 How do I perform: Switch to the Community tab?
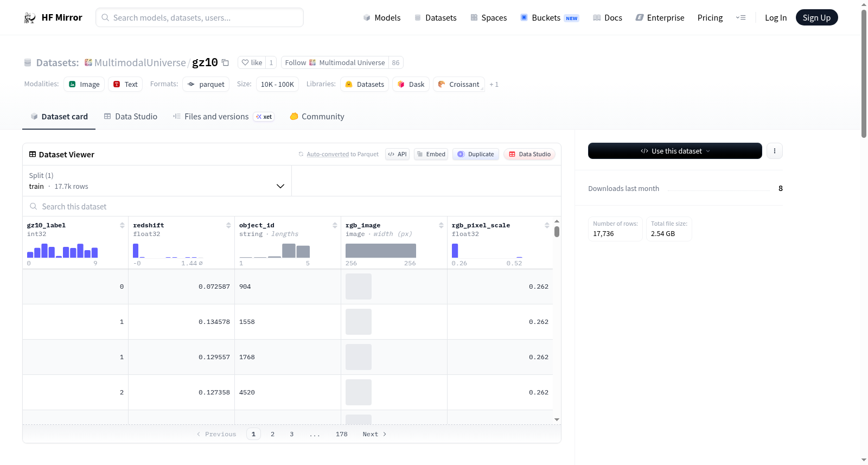pyautogui.click(x=317, y=116)
